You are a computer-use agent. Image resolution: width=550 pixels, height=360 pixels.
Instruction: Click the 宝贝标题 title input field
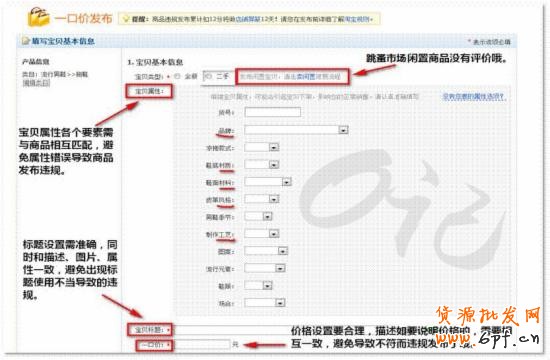(232, 330)
